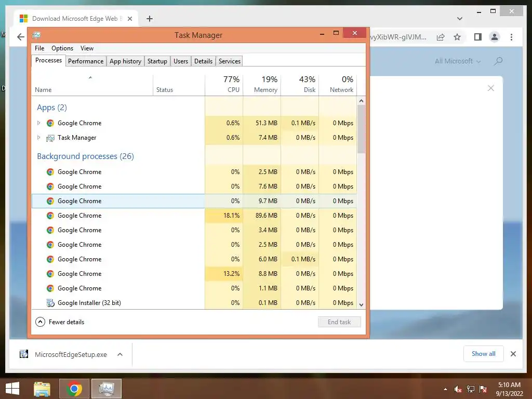Viewport: 532px width, 399px height.
Task: Close the white dialog on Microsoft page
Action: [x=490, y=88]
